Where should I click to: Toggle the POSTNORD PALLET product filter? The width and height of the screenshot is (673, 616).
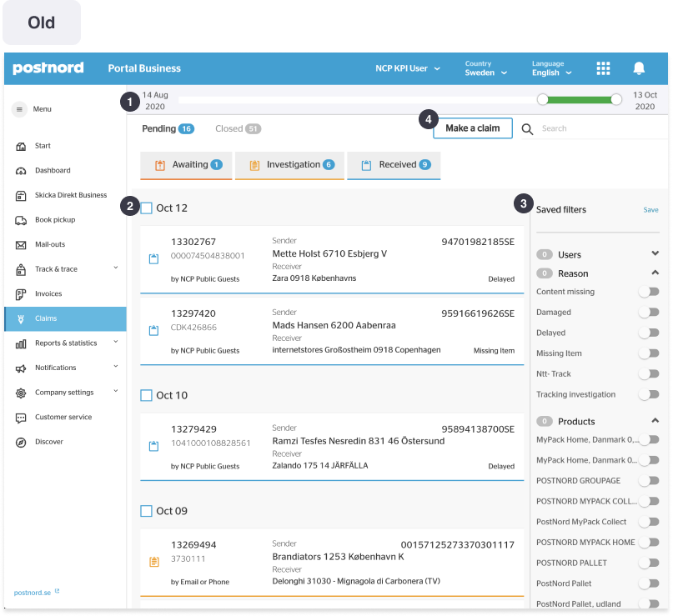coord(649,563)
